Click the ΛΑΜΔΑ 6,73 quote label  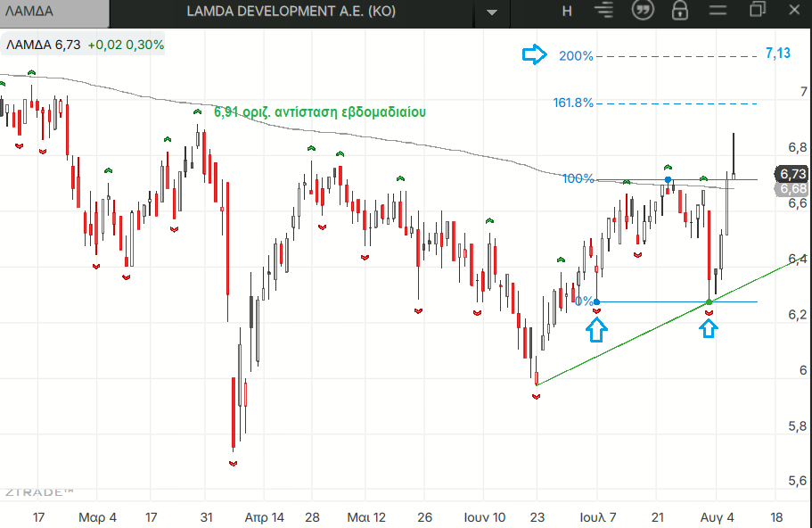(44, 45)
